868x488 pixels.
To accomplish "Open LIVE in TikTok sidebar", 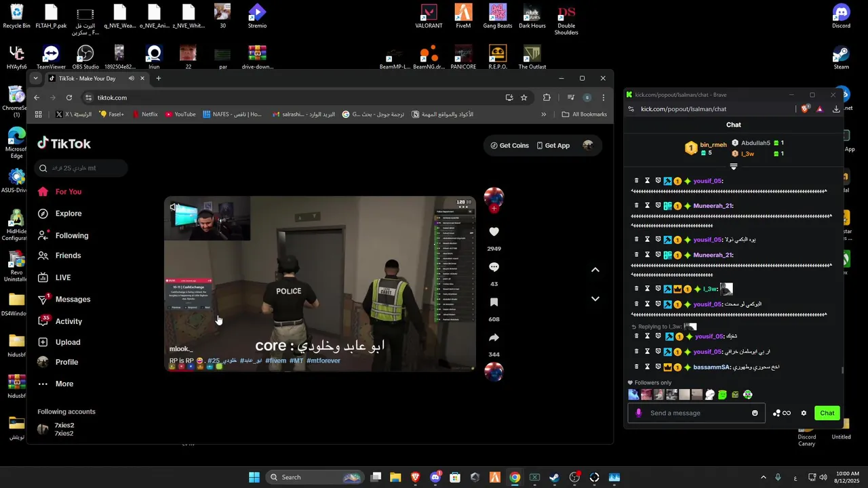I will [x=54, y=277].
